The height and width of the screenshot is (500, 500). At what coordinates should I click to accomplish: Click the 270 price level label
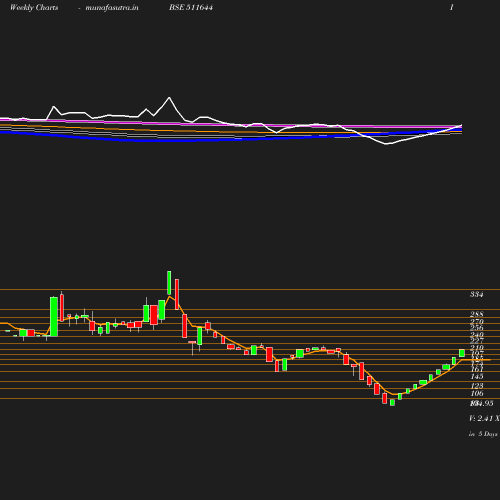point(477,322)
